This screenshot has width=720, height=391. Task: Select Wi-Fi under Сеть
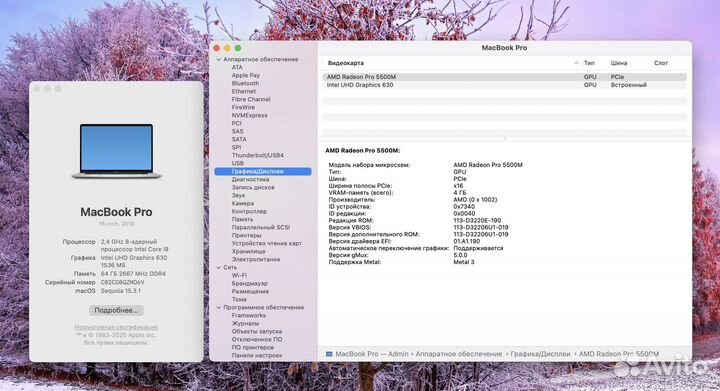(239, 275)
